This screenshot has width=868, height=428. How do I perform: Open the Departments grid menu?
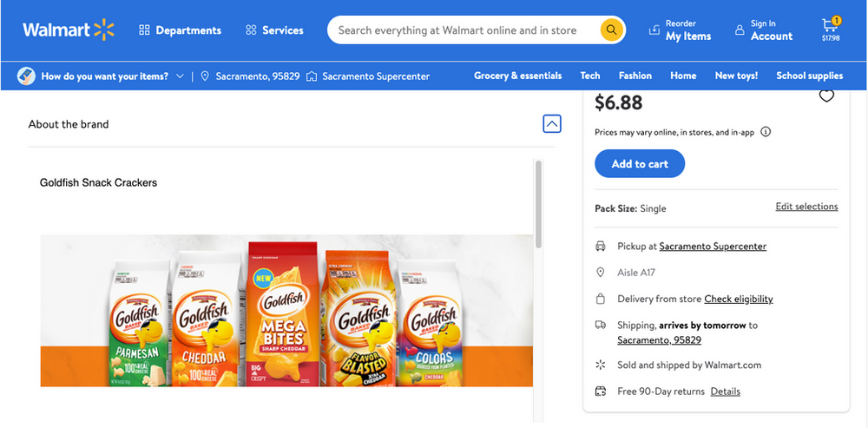click(180, 30)
